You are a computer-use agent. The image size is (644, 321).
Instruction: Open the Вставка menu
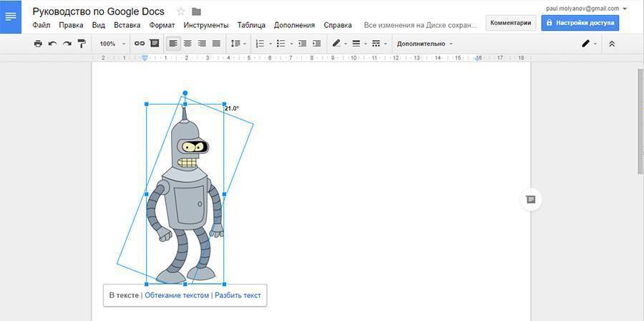point(127,25)
